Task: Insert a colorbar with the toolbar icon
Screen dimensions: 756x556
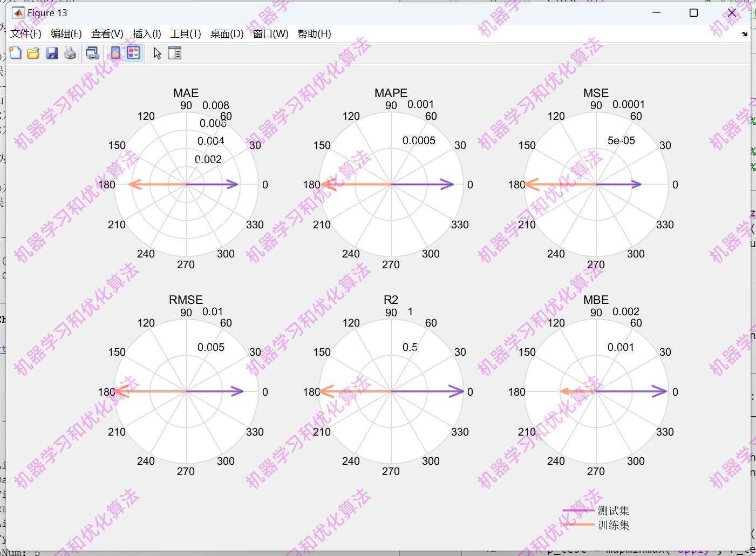Action: 115,53
